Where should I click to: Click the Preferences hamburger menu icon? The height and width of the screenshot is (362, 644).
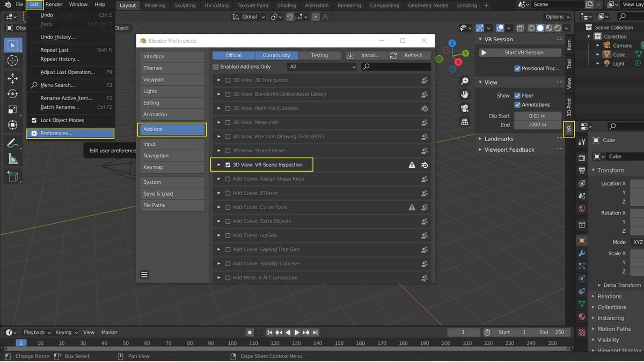144,275
